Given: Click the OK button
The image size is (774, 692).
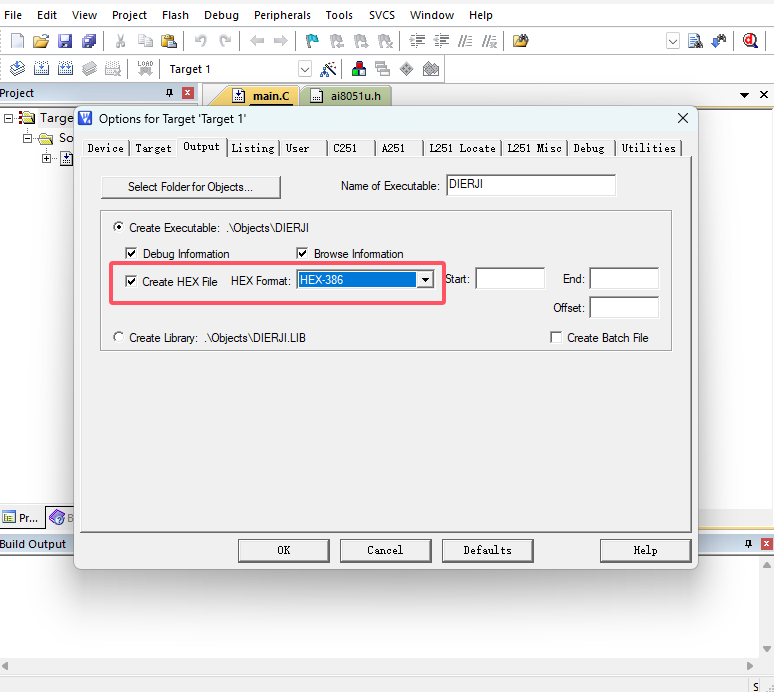Looking at the screenshot, I should 284,550.
